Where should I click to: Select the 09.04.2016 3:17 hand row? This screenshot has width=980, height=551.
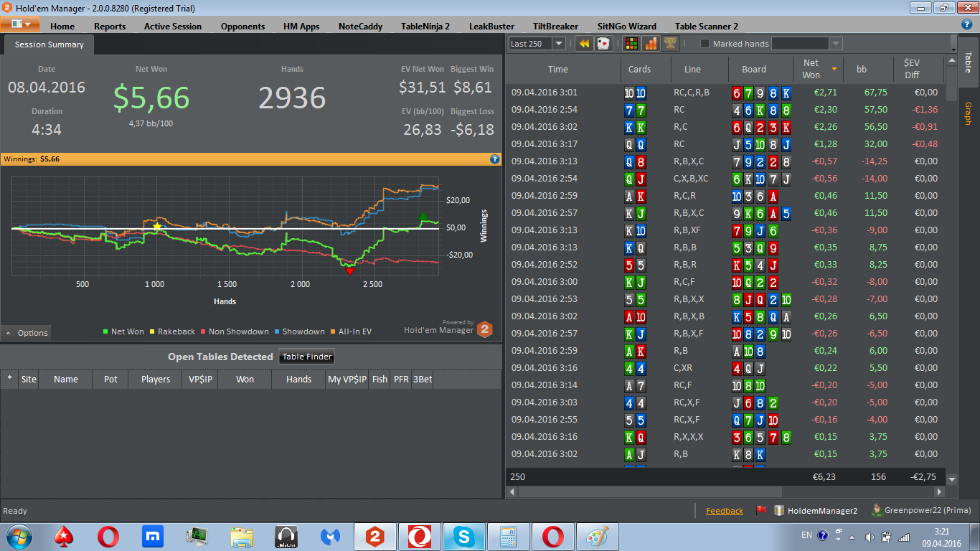click(725, 144)
